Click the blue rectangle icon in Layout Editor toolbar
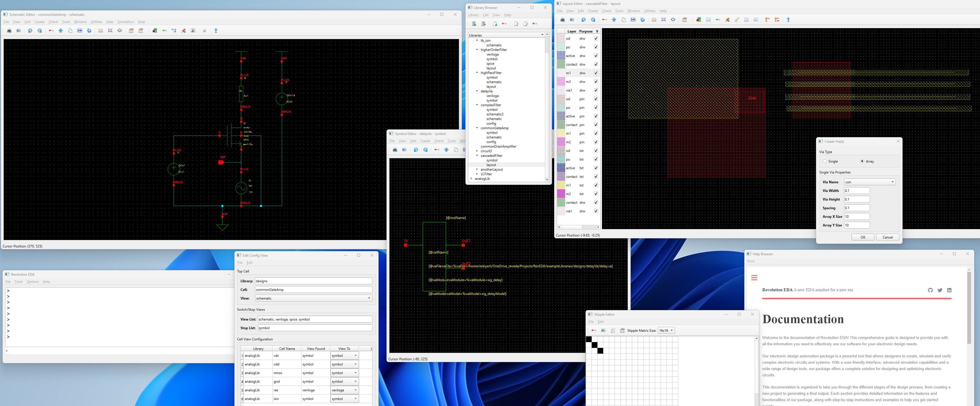980x406 pixels. tap(708, 20)
